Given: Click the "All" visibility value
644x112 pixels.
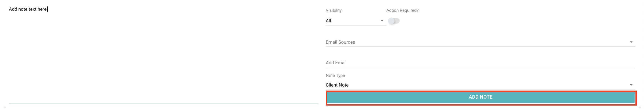Looking at the screenshot, I should pyautogui.click(x=328, y=21).
